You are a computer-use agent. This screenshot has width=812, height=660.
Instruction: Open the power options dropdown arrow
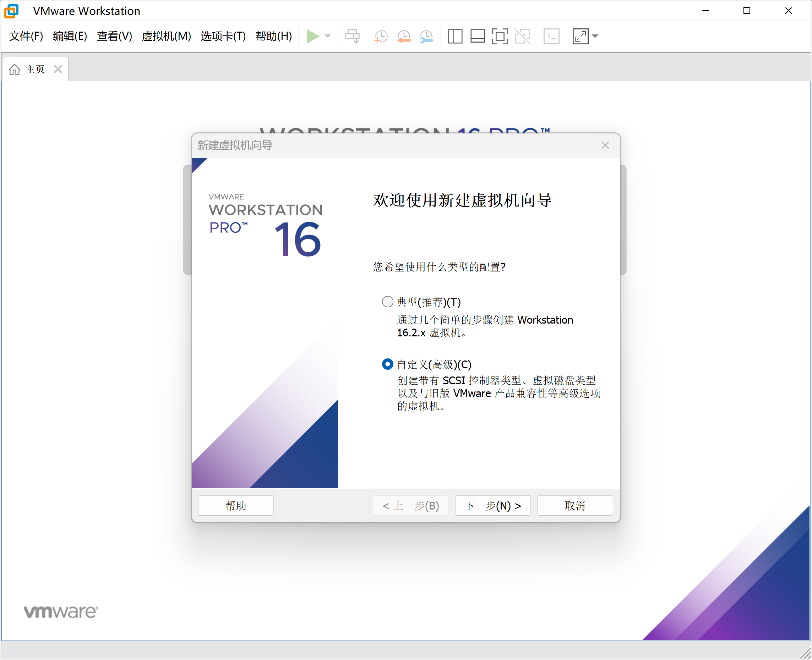(328, 37)
